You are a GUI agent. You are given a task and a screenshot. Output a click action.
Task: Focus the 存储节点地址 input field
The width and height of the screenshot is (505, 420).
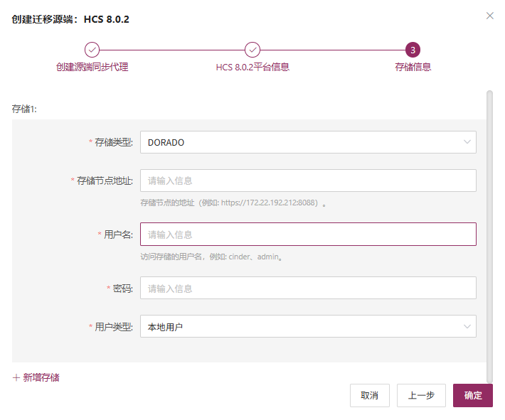[308, 181]
